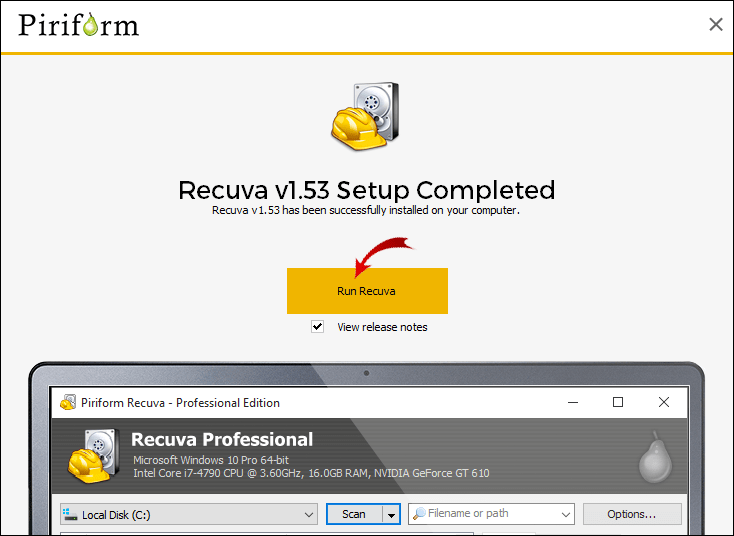Open the Scan dropdown arrow
This screenshot has height=536, width=734.
click(x=391, y=514)
